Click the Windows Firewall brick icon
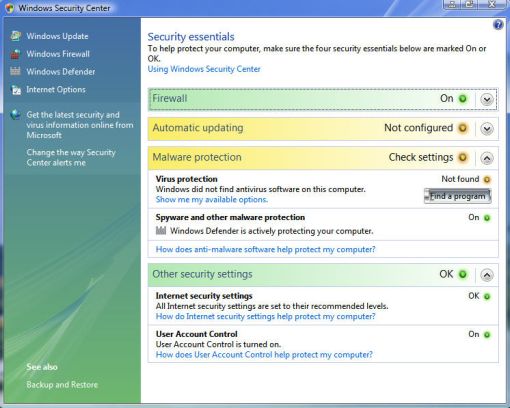The height and width of the screenshot is (408, 510). point(15,54)
